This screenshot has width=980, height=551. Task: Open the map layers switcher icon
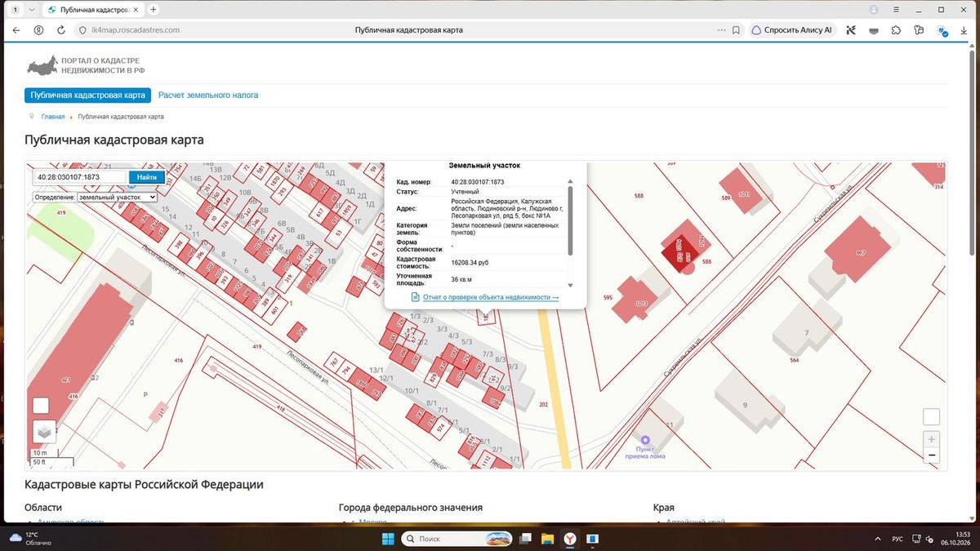coord(44,431)
